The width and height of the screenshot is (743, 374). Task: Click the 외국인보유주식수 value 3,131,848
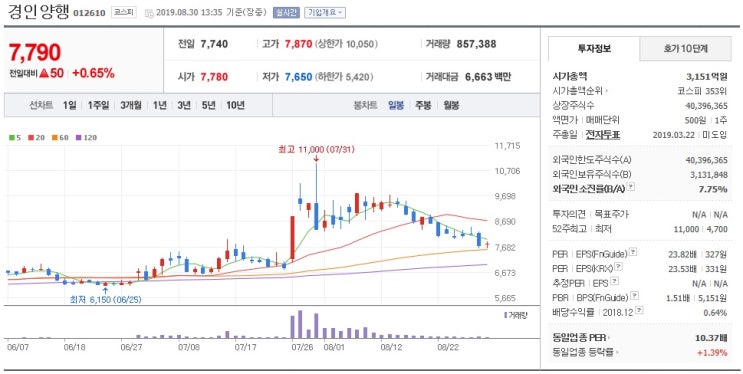709,175
